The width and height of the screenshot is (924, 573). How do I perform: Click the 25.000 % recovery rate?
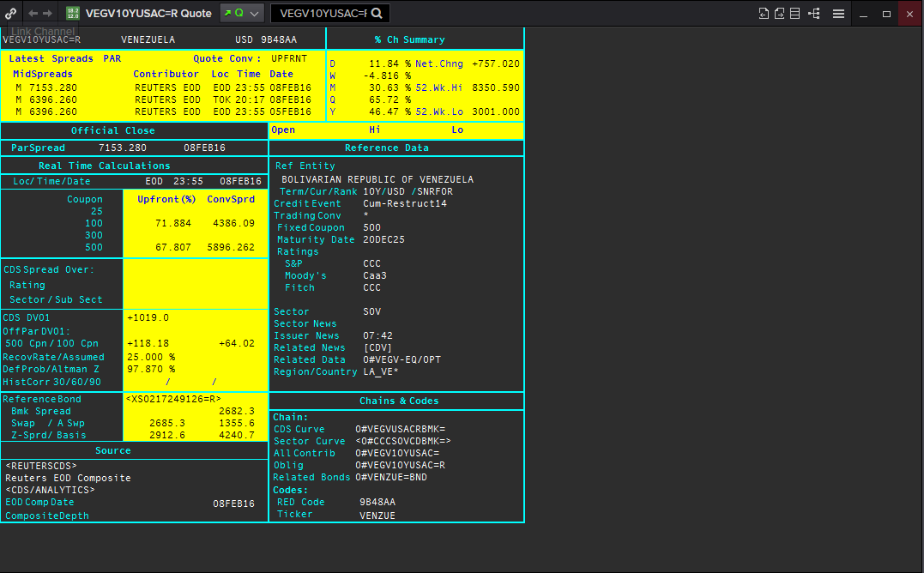coord(151,358)
